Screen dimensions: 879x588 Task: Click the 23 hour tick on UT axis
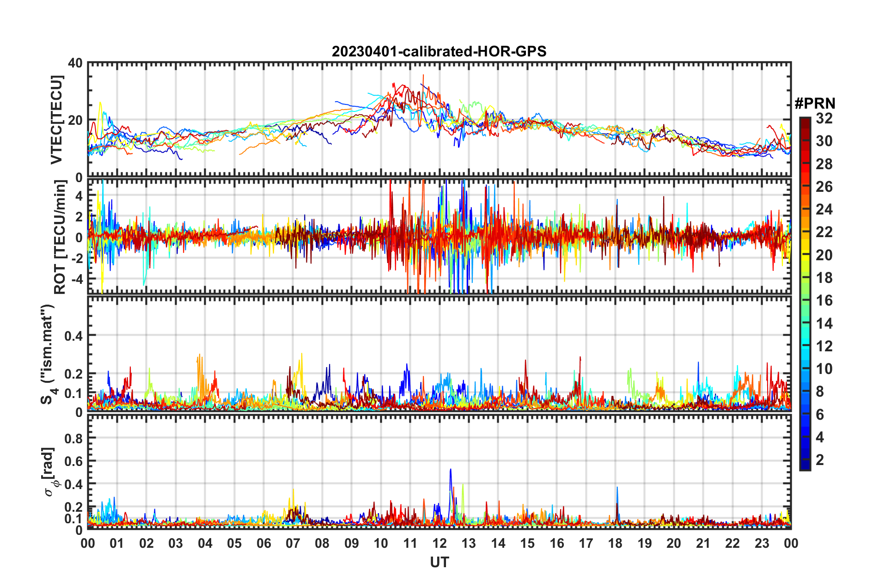pos(762,543)
